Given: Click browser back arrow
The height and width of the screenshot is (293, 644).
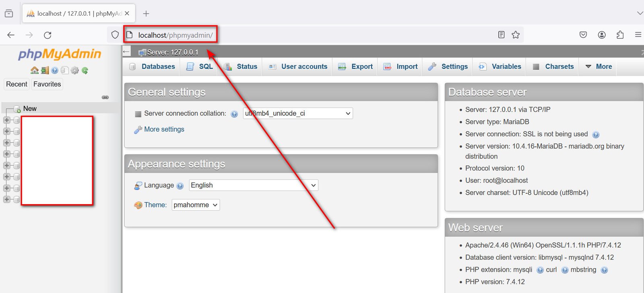Looking at the screenshot, I should [11, 35].
